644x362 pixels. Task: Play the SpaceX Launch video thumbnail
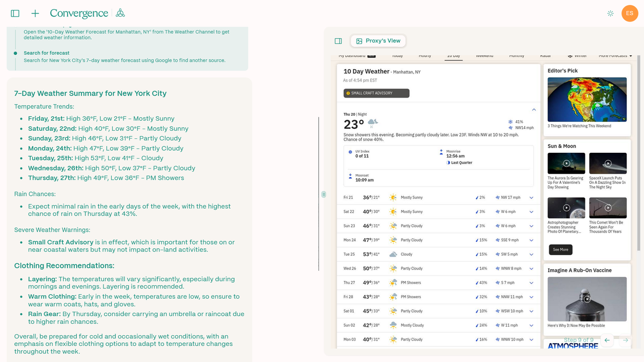point(608,164)
